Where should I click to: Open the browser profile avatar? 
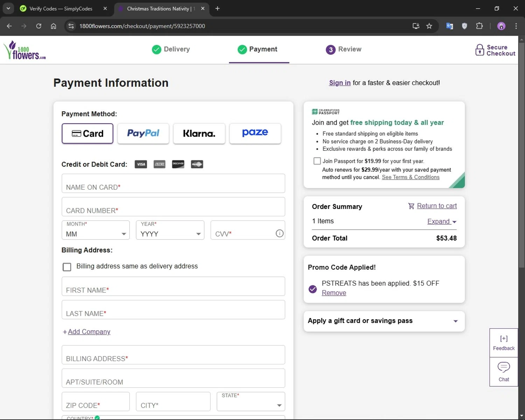(501, 26)
